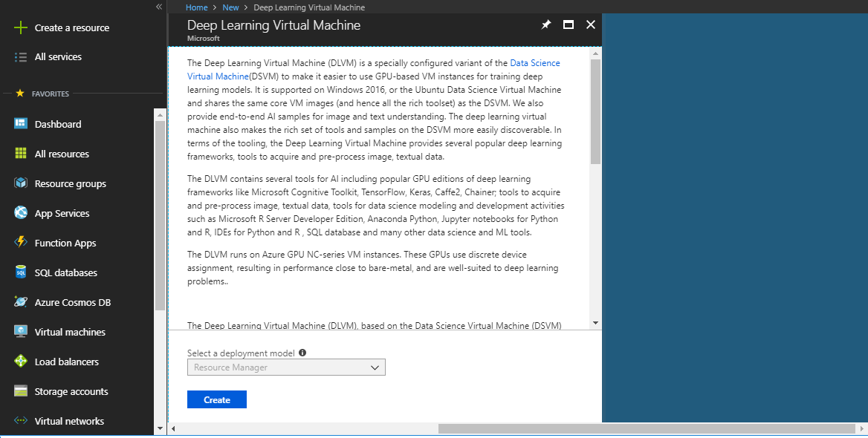Click the description pane scroll down arrow

(596, 323)
